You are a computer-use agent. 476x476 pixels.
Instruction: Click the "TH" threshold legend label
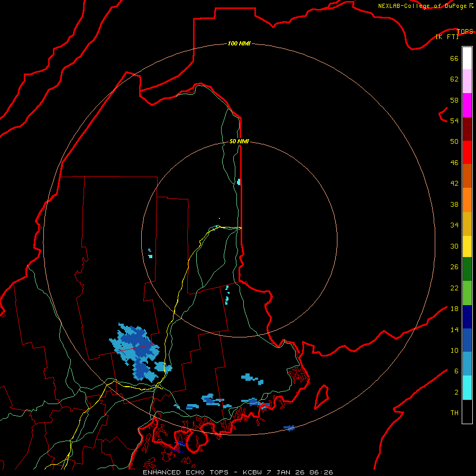(x=454, y=413)
